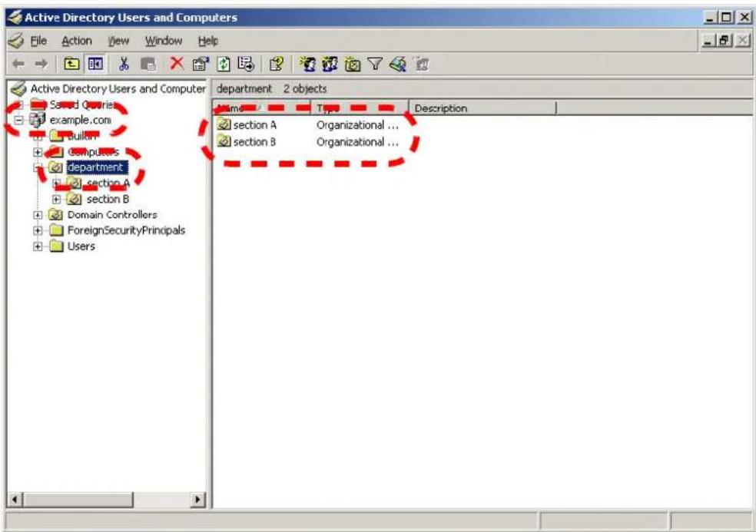756x532 pixels.
Task: Select the department organizational unit
Action: tap(95, 167)
